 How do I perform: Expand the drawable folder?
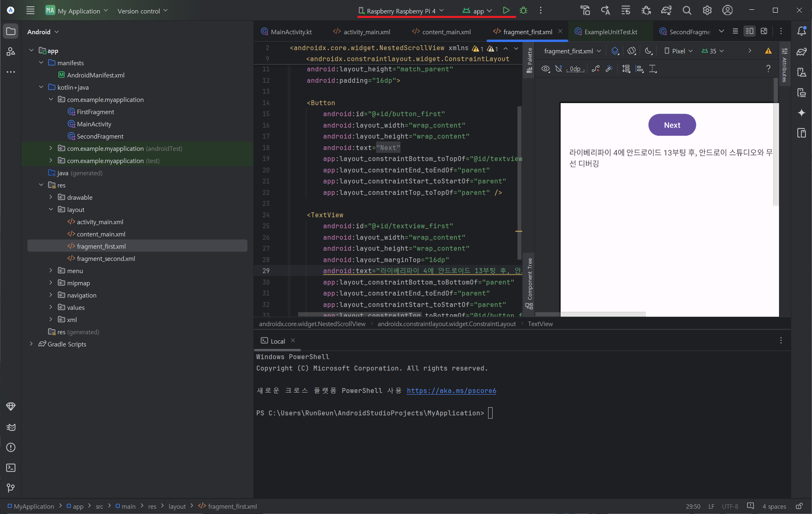(x=51, y=197)
